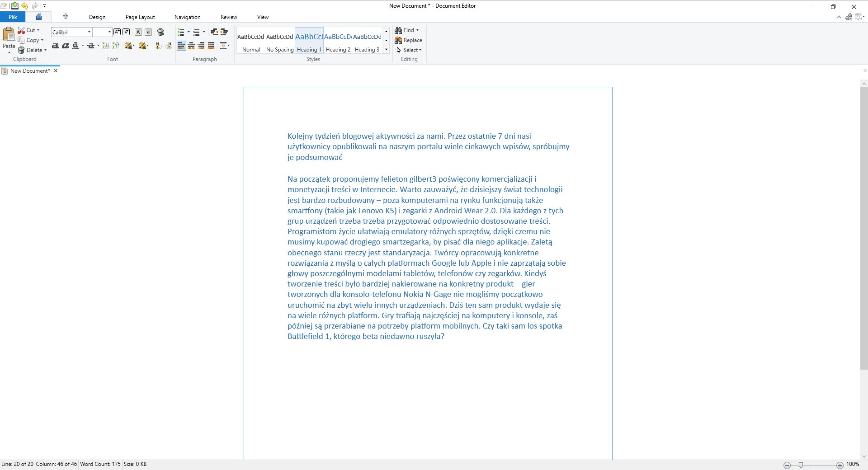Click the Shrink Font icon

pyautogui.click(x=127, y=32)
